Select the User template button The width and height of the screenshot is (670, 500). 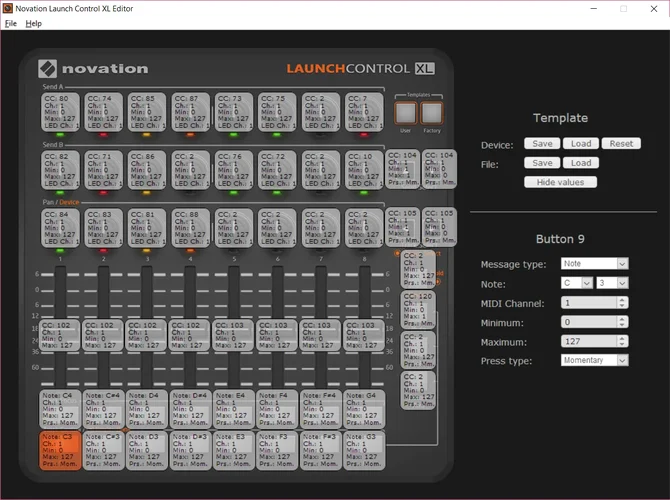(406, 113)
